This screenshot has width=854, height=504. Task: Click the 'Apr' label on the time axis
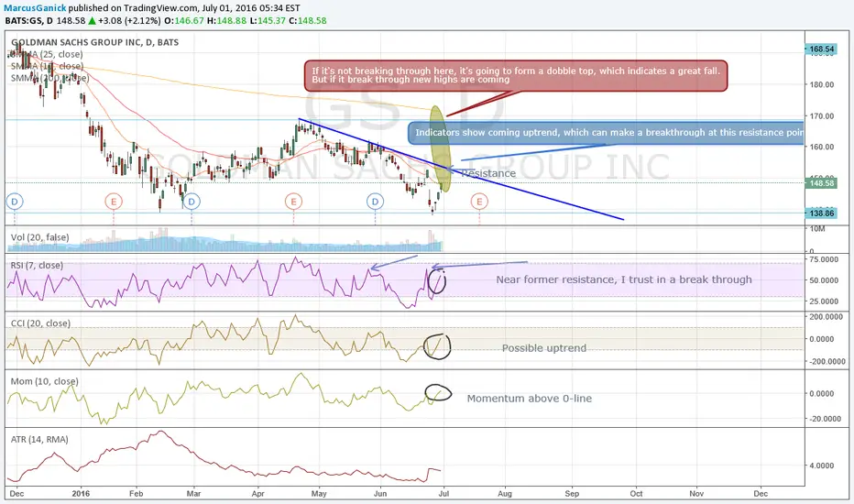(257, 494)
